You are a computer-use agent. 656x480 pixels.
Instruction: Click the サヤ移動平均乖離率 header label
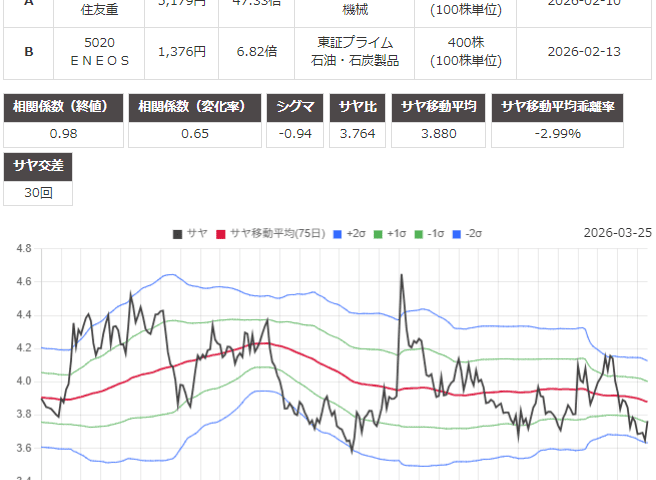coord(571,107)
